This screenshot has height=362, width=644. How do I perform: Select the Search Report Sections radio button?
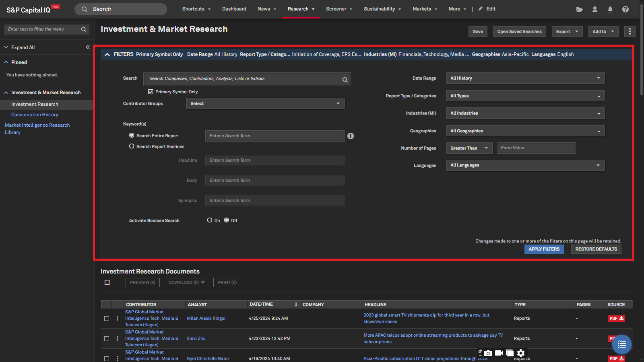click(132, 146)
